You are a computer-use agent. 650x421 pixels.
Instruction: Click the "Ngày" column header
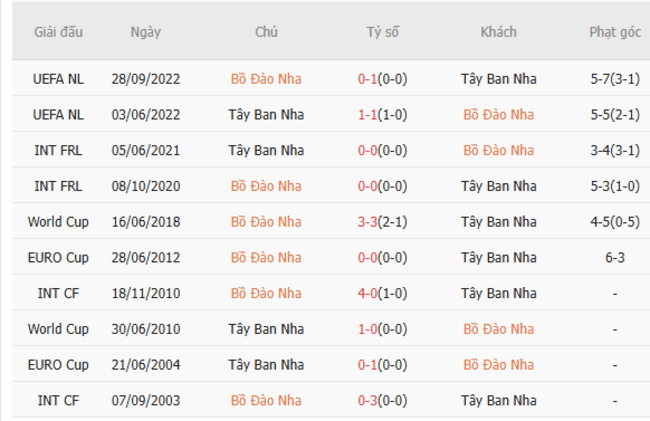(144, 32)
